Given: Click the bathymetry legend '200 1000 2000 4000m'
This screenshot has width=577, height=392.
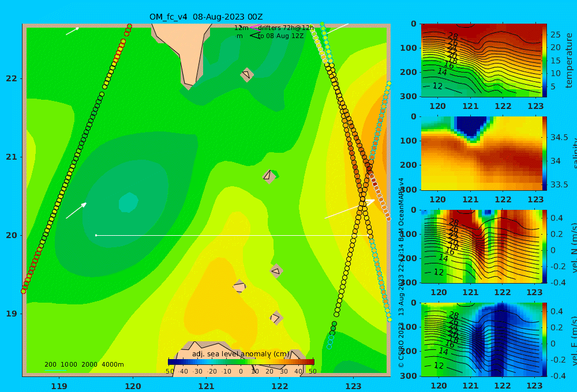Looking at the screenshot, I should [x=84, y=364].
